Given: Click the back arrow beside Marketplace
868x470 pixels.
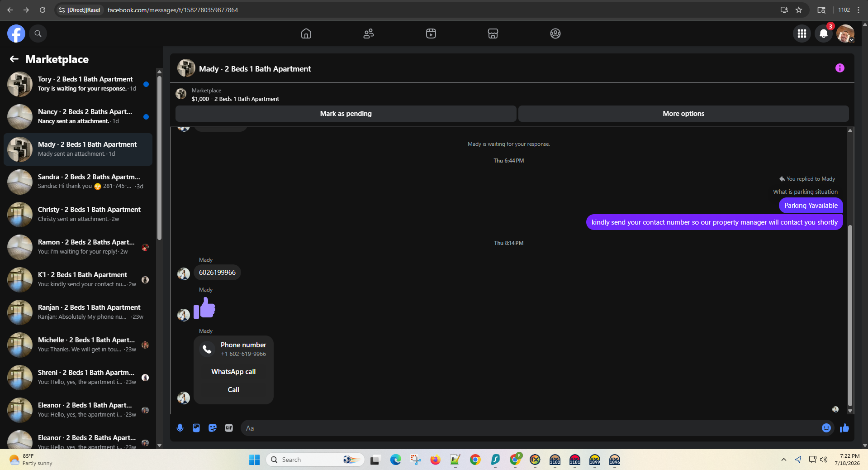Looking at the screenshot, I should pyautogui.click(x=14, y=59).
